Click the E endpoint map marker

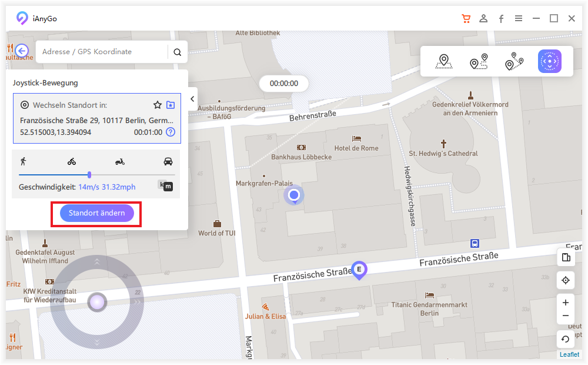point(359,270)
